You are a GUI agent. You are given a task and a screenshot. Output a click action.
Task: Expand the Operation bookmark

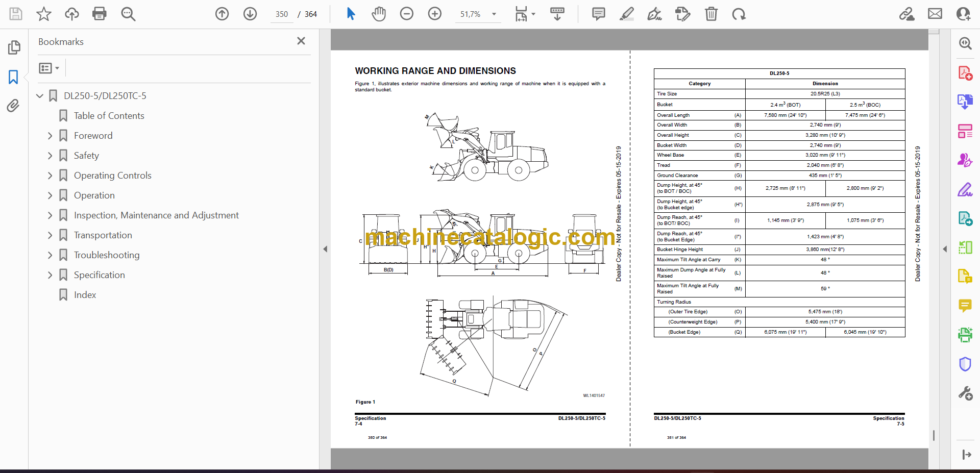(50, 195)
